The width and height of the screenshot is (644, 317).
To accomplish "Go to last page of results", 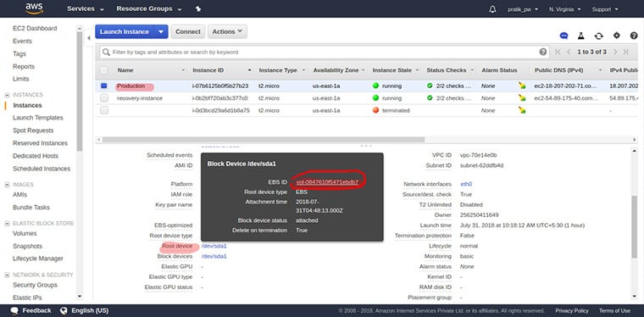I will [x=626, y=52].
